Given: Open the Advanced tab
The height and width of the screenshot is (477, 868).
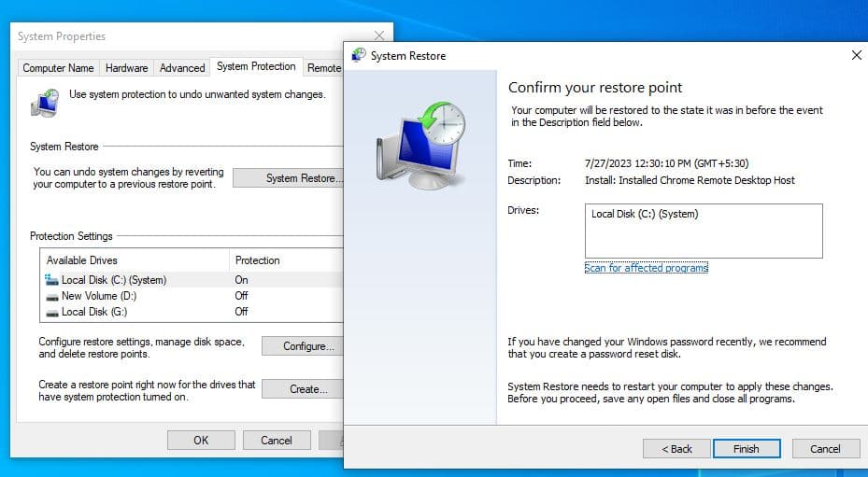Looking at the screenshot, I should coord(182,68).
